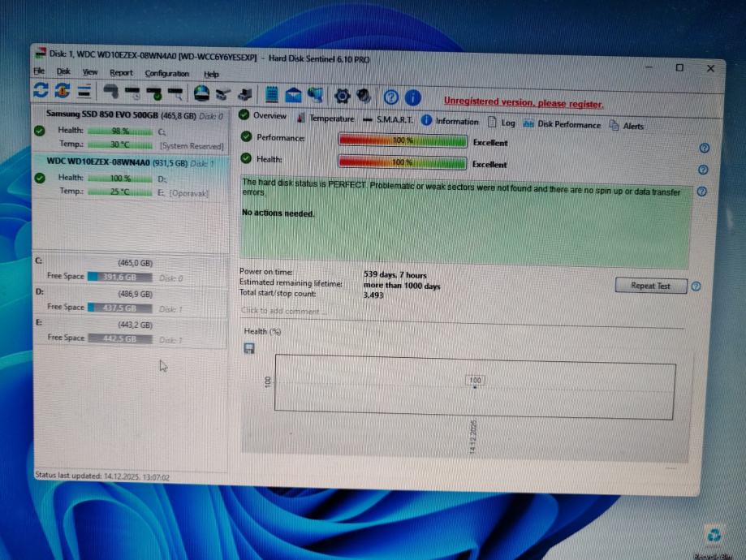Screen dimensions: 746x560
Task: Click the blue question mark help toolbar icon
Action: tap(390, 97)
